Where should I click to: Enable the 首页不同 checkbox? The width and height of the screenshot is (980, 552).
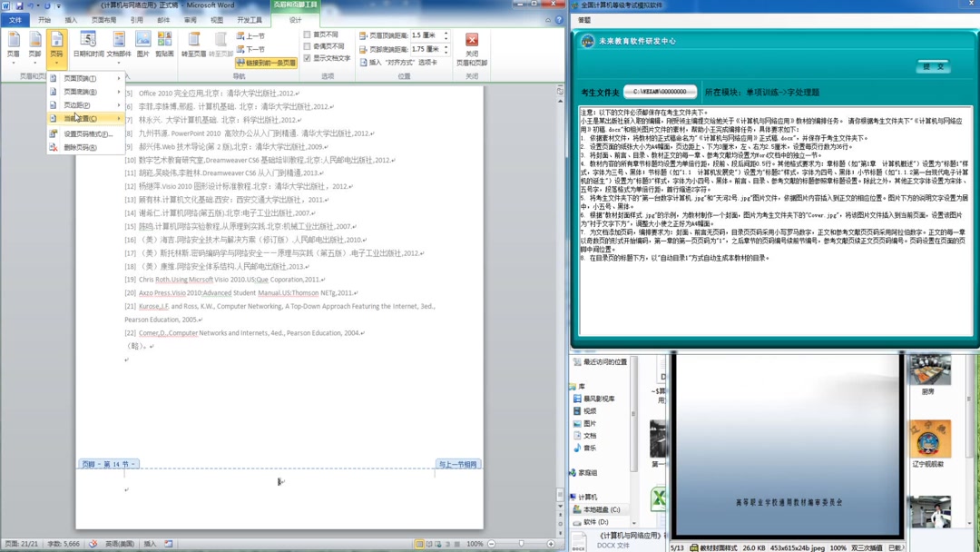pos(307,35)
